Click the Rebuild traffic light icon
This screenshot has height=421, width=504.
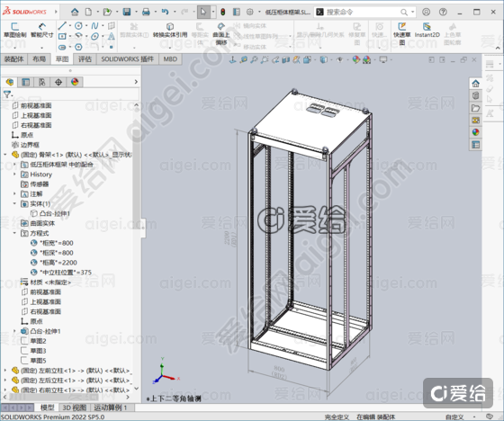coord(222,13)
